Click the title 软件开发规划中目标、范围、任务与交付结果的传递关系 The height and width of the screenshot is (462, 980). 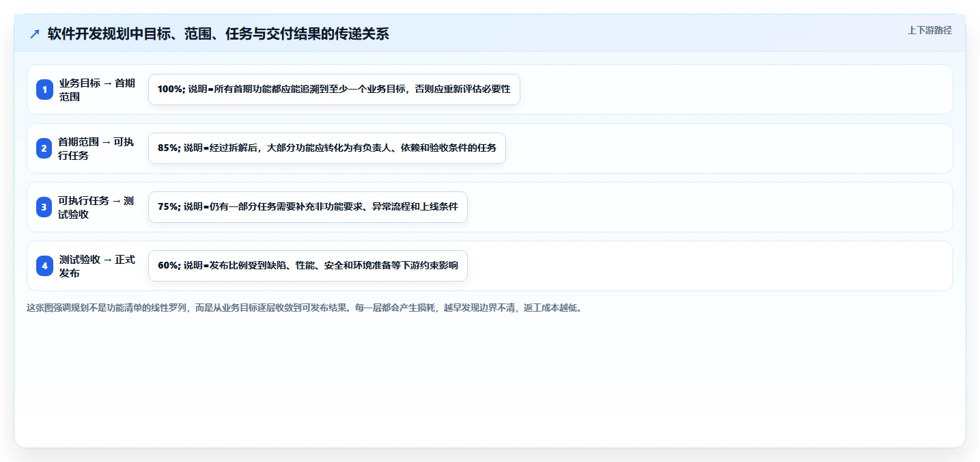pos(218,33)
